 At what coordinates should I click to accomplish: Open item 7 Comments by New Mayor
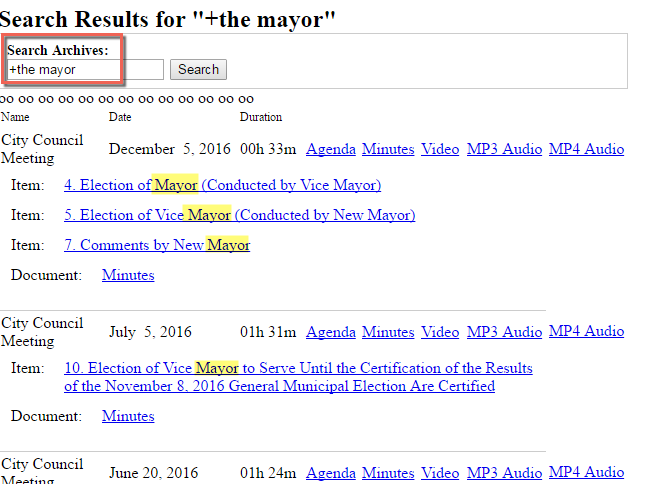[x=157, y=245]
